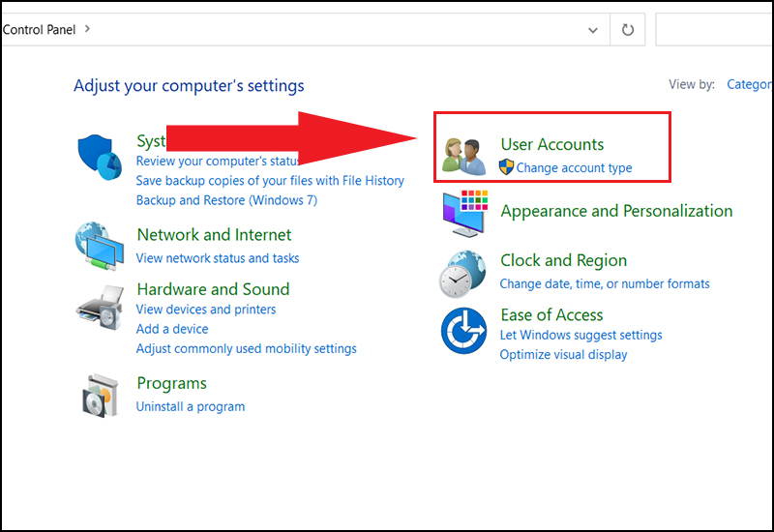The height and width of the screenshot is (532, 774).
Task: Click the refresh button in address bar
Action: (x=627, y=30)
